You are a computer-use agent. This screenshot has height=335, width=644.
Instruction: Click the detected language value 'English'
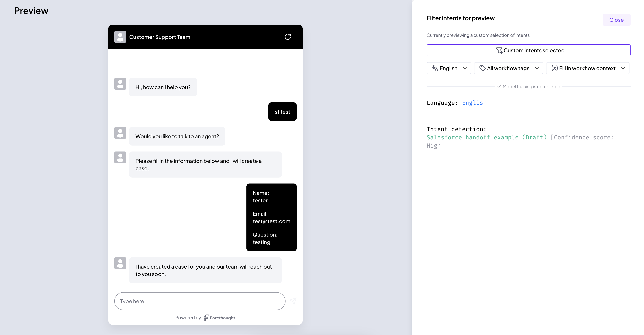pyautogui.click(x=474, y=103)
